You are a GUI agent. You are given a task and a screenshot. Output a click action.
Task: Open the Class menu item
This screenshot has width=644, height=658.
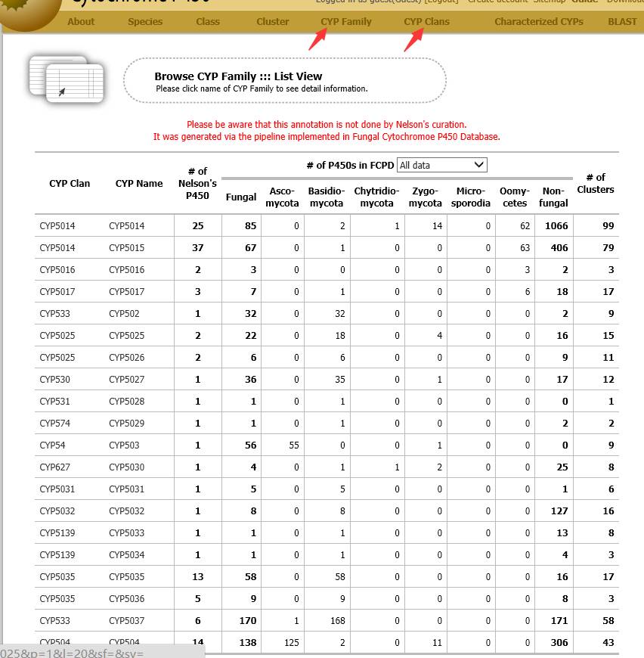[208, 22]
